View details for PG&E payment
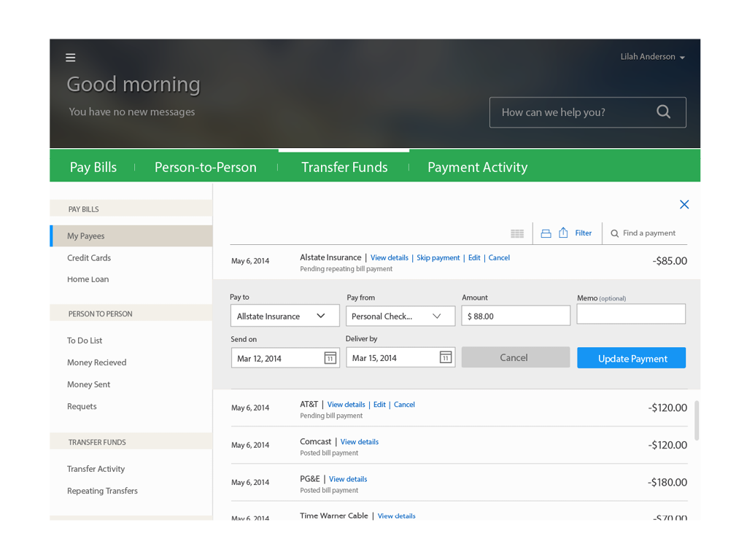This screenshot has width=747, height=560. (x=348, y=479)
